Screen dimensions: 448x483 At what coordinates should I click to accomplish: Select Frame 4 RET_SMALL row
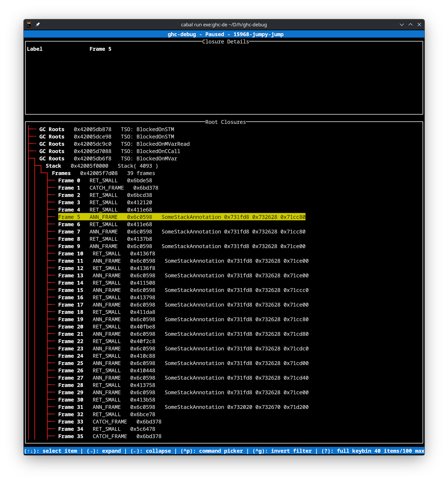105,210
